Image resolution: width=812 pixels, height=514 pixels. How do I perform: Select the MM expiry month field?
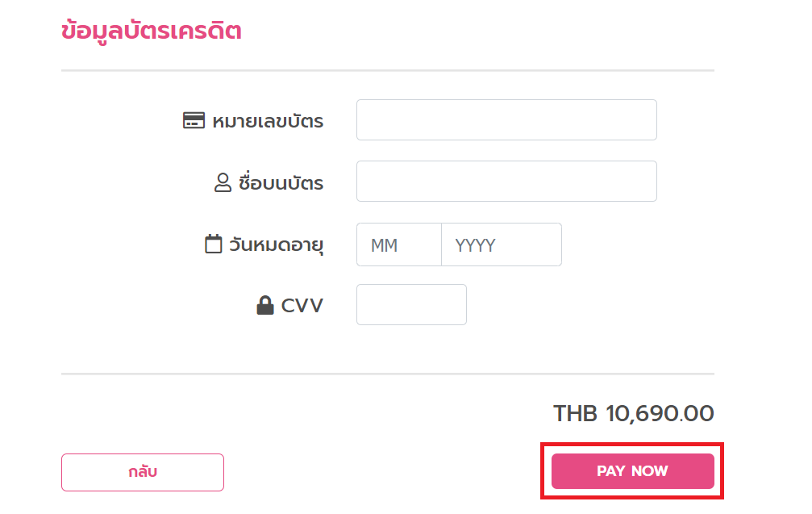pos(399,244)
